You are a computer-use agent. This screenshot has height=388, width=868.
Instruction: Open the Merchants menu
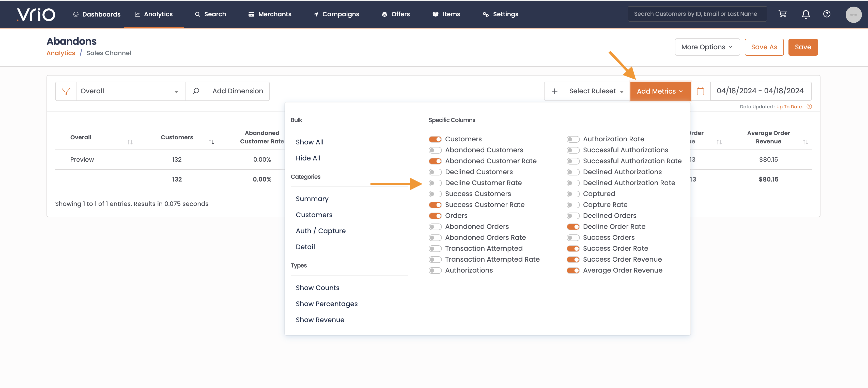tap(270, 14)
